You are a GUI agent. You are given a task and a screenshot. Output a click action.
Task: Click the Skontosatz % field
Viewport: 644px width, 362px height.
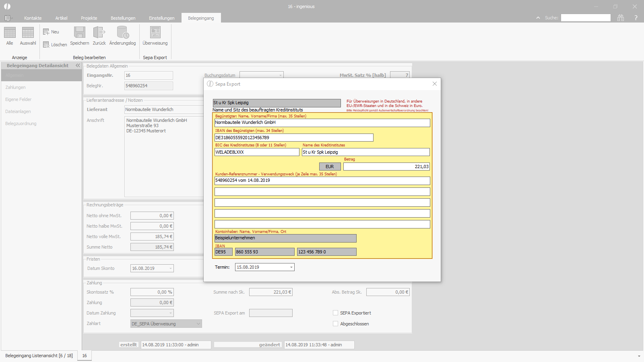point(152,292)
